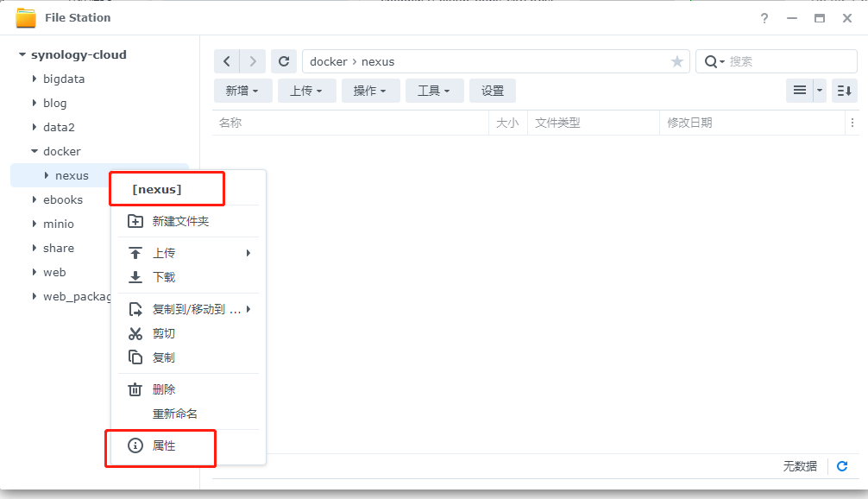Screen dimensions: 868x499
Task: Refresh the current folder view
Action: click(x=283, y=60)
